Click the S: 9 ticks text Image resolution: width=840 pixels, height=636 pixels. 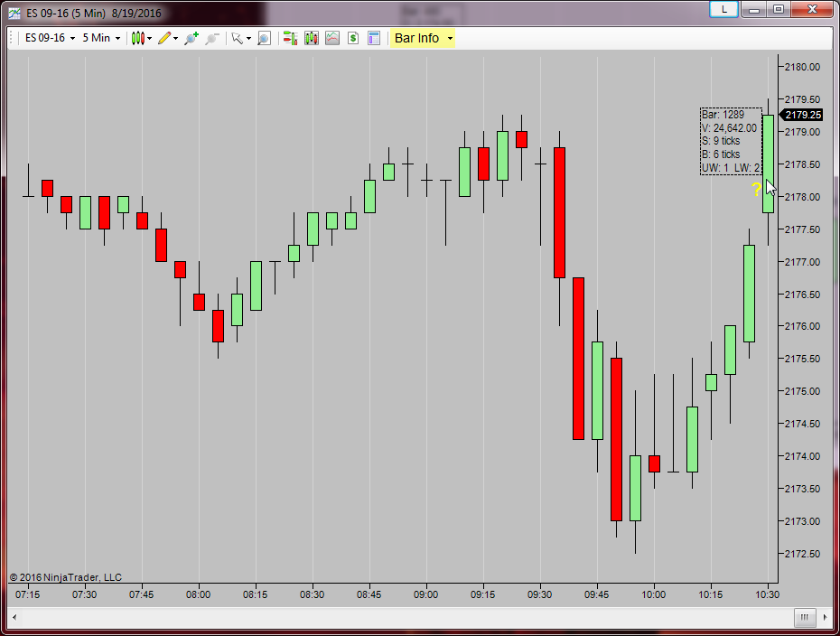(721, 141)
